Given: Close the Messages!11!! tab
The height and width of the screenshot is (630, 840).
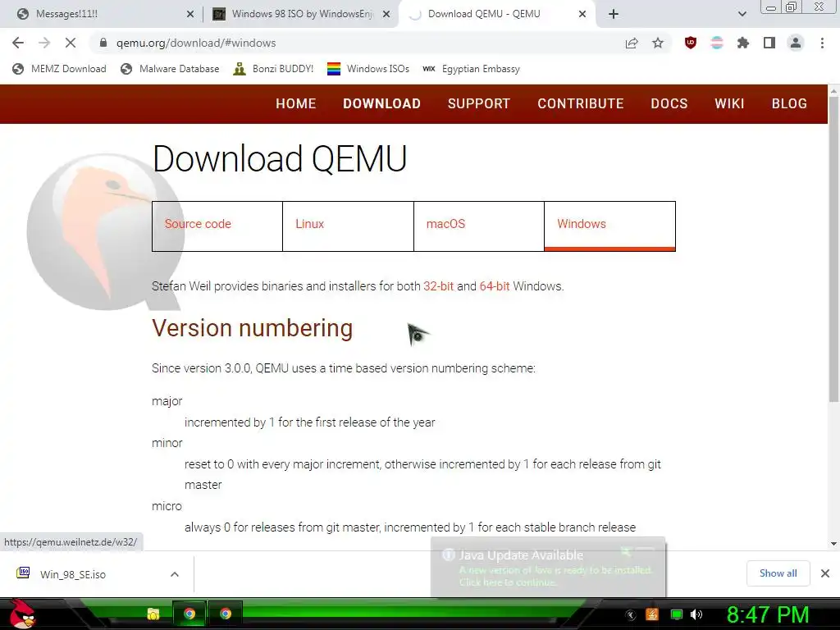Looking at the screenshot, I should point(190,14).
